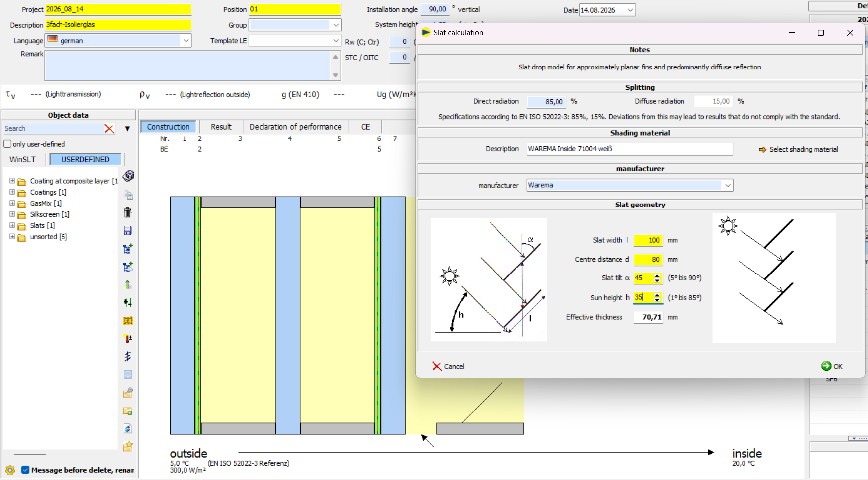Click the Slat calculation title bar icon
Viewport: 868px width, 480px height.
click(x=426, y=33)
